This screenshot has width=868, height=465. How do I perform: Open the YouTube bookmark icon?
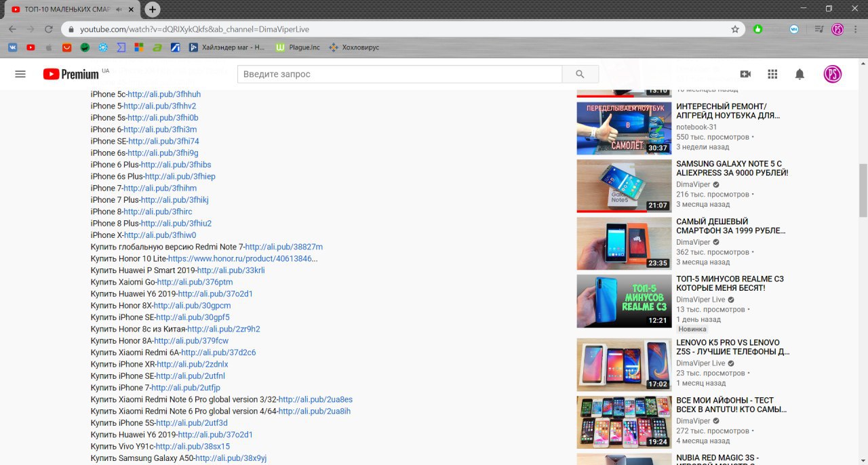point(31,47)
